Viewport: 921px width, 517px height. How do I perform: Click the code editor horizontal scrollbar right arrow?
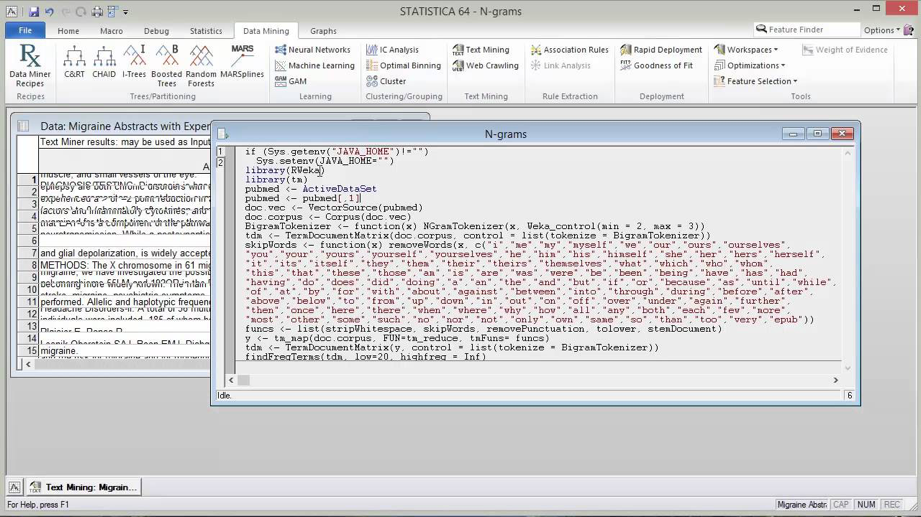click(836, 380)
